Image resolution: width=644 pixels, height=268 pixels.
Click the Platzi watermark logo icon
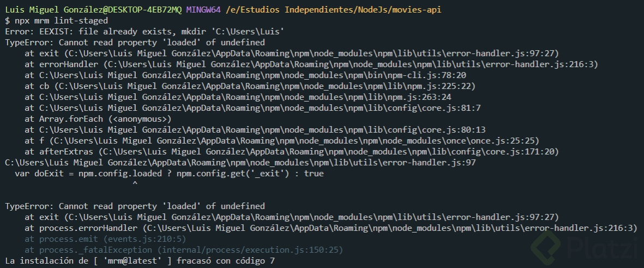546,247
